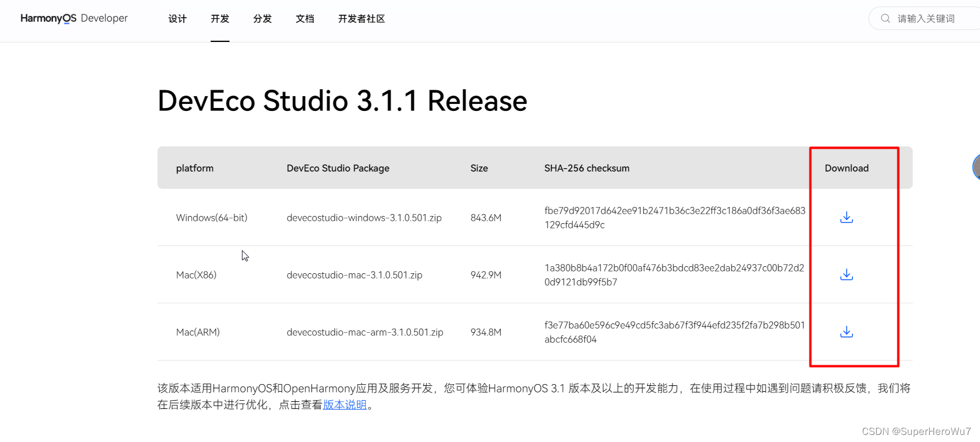Download the Mac(X86) package
980x442 pixels.
coord(846,275)
